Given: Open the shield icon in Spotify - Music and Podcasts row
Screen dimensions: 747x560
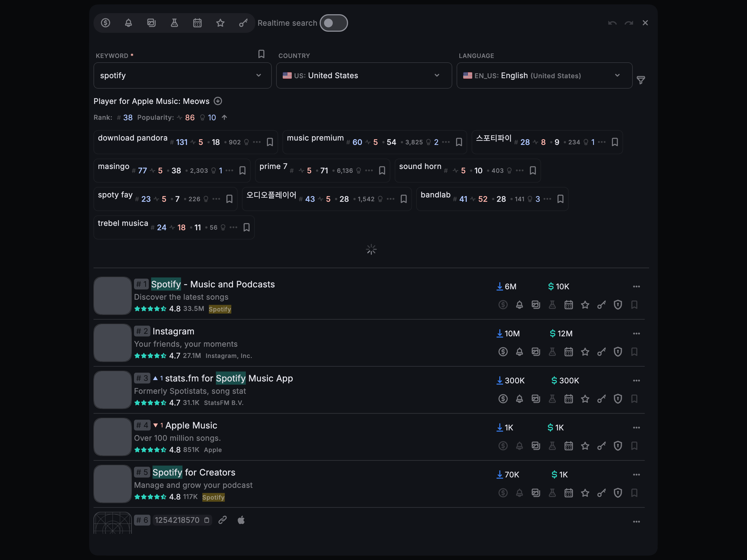Looking at the screenshot, I should click(x=618, y=305).
